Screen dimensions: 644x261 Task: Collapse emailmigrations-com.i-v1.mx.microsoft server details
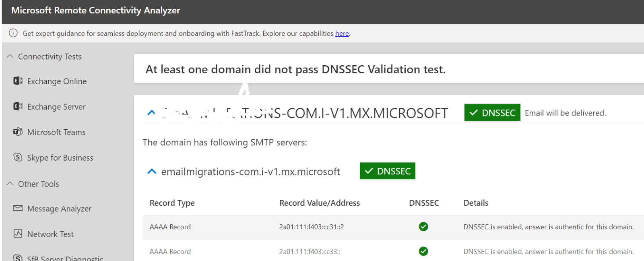(x=152, y=172)
